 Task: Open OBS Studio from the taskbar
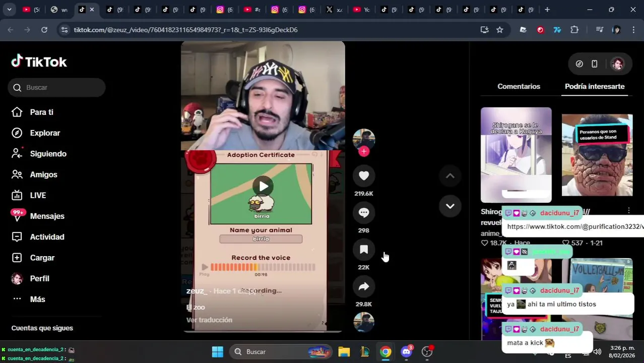[427, 352]
